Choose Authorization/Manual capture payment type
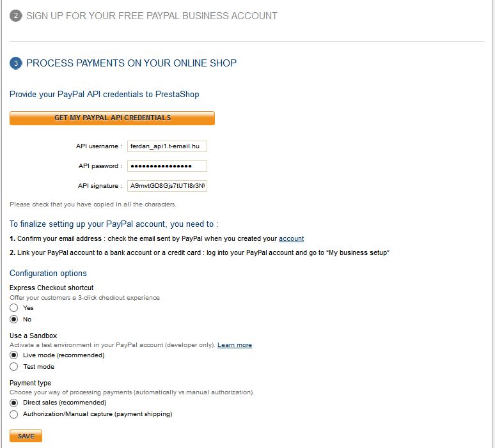 pos(14,414)
